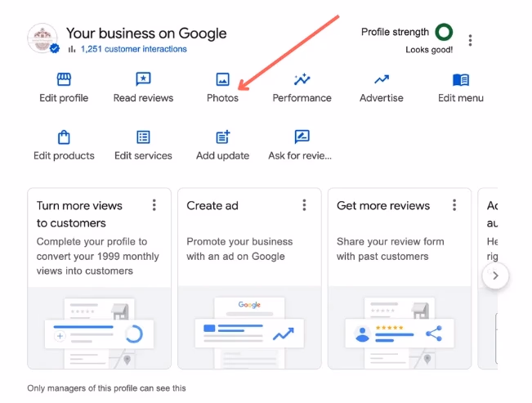Select the Edit products label
The width and height of the screenshot is (532, 403).
pos(64,156)
